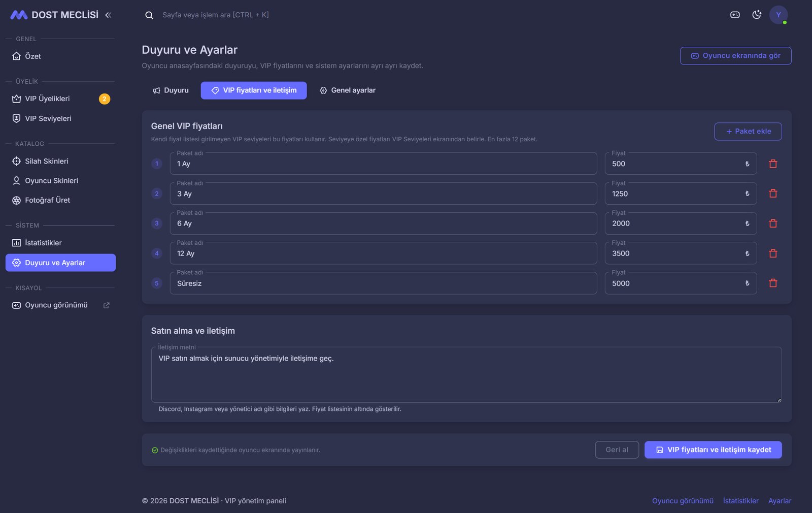Open the external link icon for Oyuncu görünümü
Image resolution: width=812 pixels, height=513 pixels.
(107, 305)
